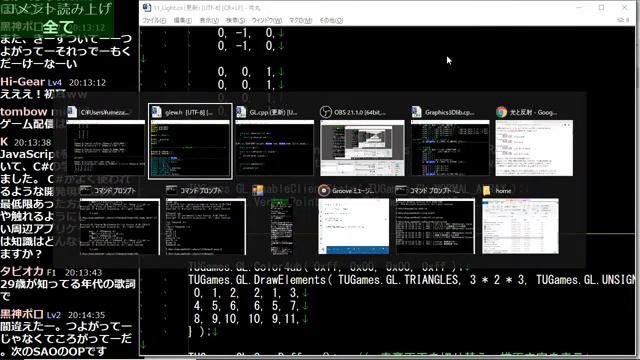Open the 検索(S) menu

click(x=236, y=20)
